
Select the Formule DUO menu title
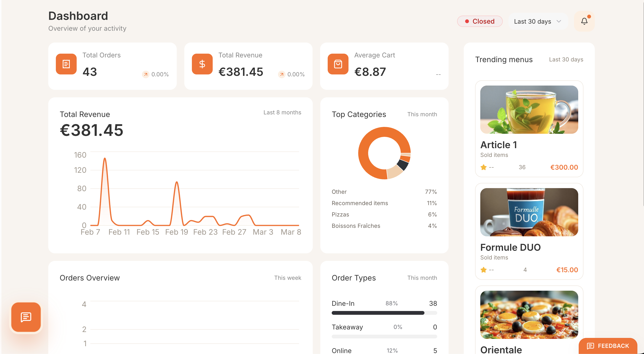point(511,247)
